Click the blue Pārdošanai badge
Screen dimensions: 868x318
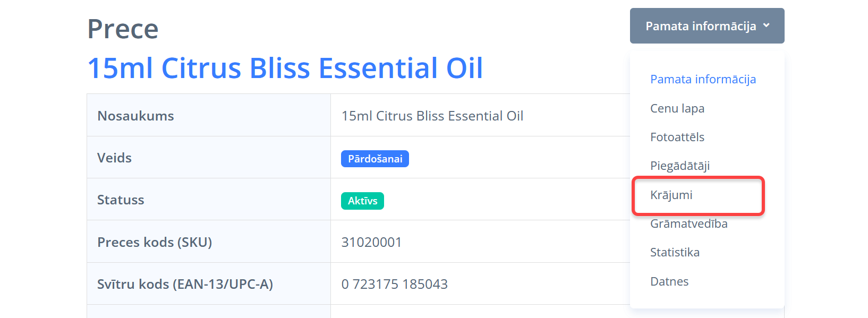[x=375, y=159]
